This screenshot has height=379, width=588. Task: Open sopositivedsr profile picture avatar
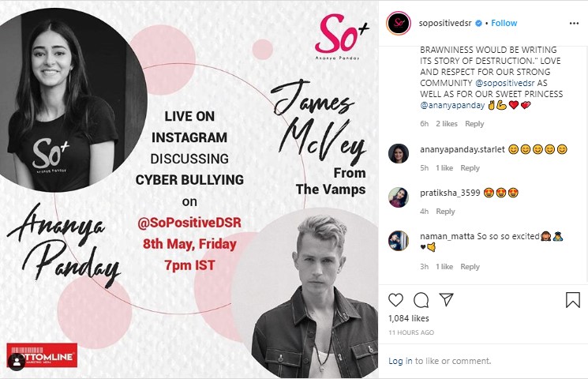click(x=399, y=23)
